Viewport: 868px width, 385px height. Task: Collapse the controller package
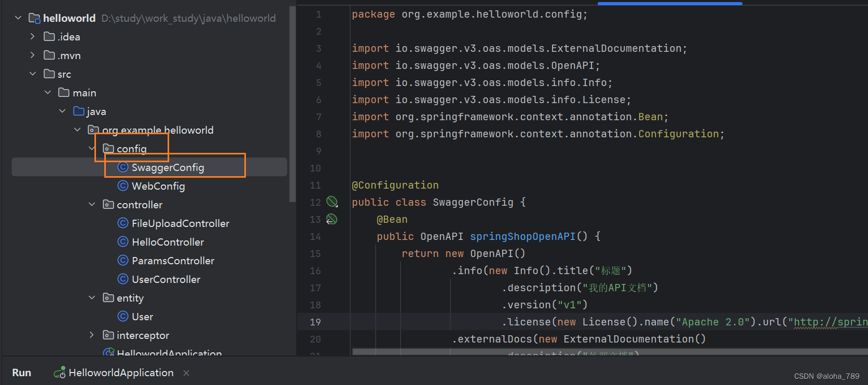click(92, 205)
